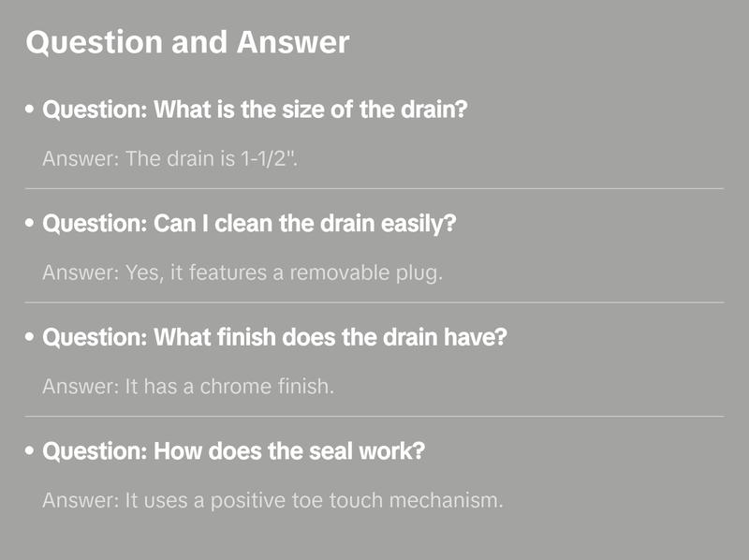The height and width of the screenshot is (560, 749).
Task: Click the bullet before the seal question
Action: coord(31,451)
